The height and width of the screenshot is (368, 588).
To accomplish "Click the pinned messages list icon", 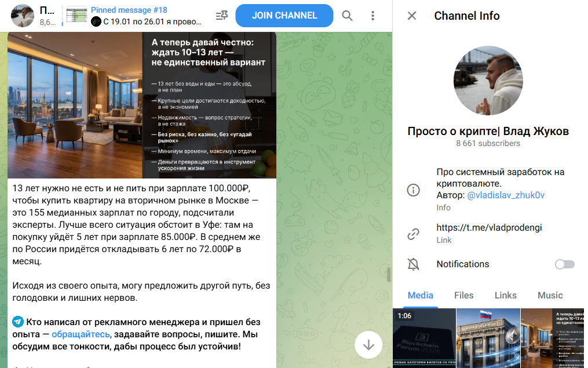I will click(221, 16).
